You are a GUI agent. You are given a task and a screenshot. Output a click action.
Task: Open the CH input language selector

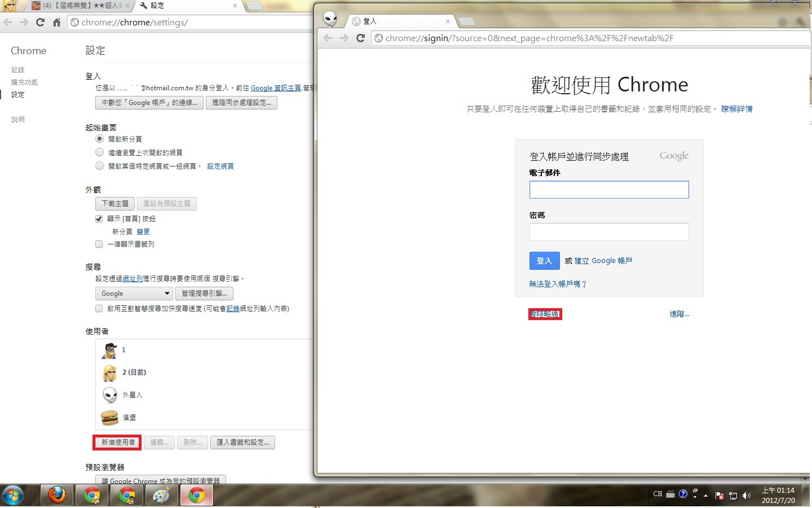coord(657,493)
